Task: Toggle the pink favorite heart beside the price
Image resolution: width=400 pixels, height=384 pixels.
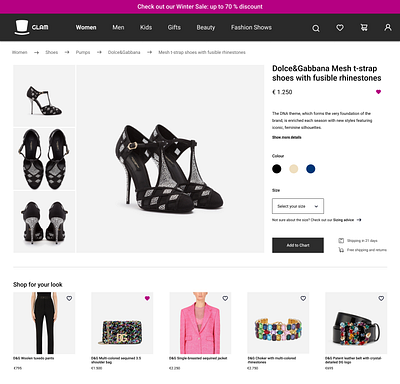Action: (x=378, y=92)
